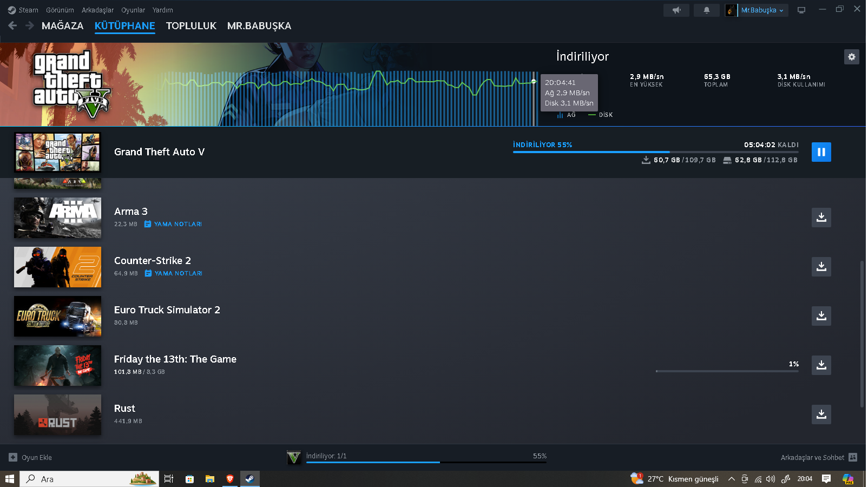Open Arkadaşlar ve Sohbet

819,457
